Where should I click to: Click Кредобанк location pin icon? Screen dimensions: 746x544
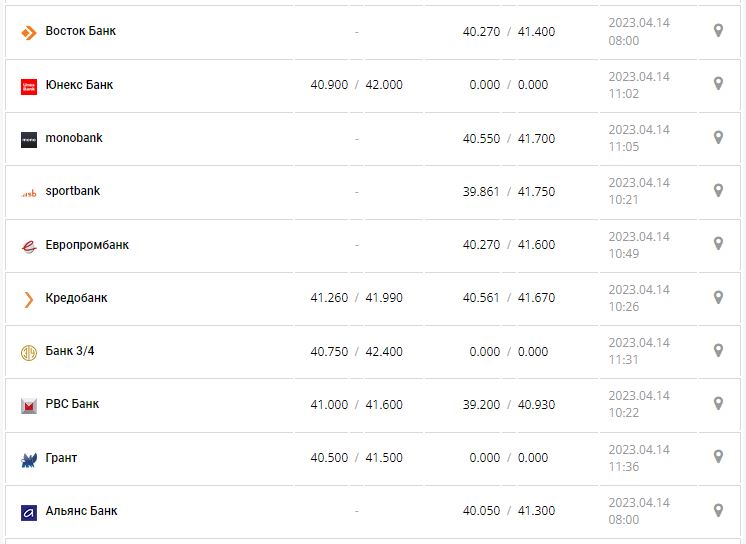718,297
